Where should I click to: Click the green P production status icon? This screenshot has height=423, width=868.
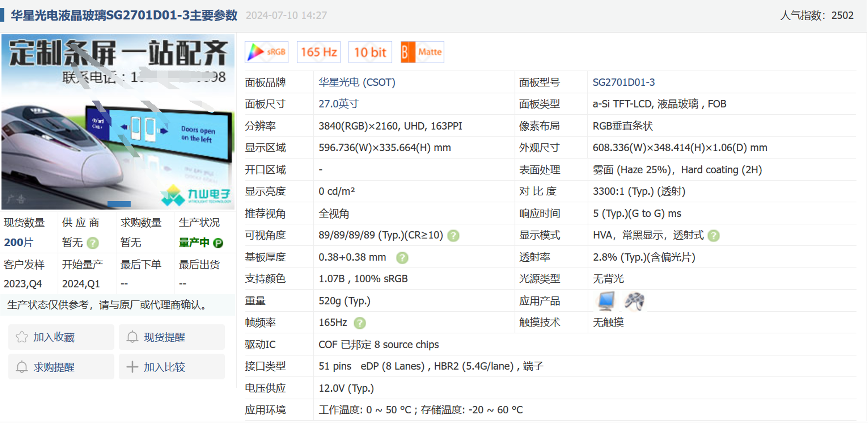click(x=218, y=243)
